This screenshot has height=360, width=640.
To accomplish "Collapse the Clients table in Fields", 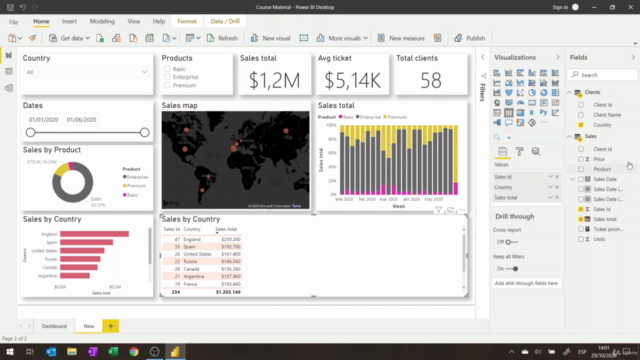I will point(569,93).
